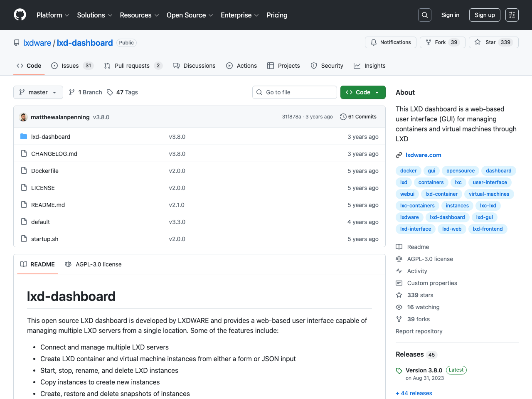Click the lxd-dashboard folder icon
Screen dimensions: 532x399
[x=24, y=136]
